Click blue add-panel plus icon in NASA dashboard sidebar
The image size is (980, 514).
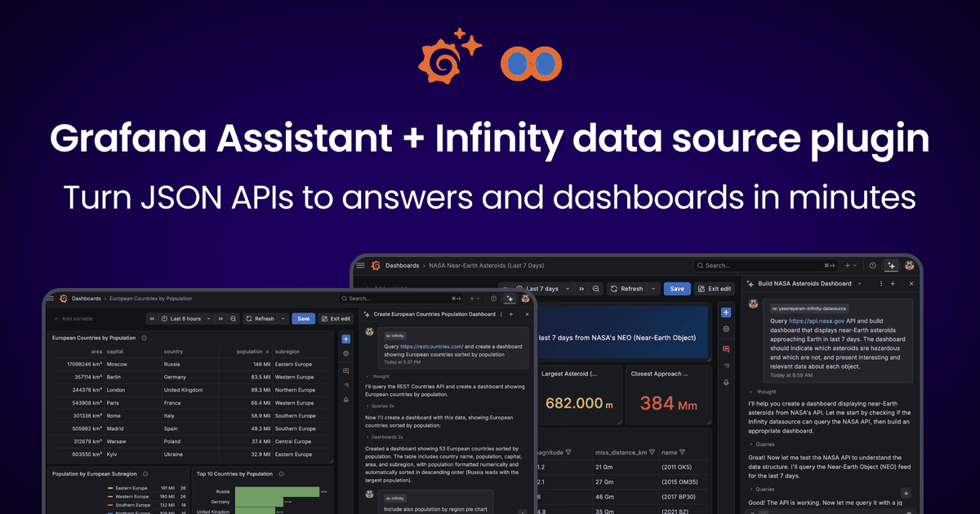click(x=726, y=312)
